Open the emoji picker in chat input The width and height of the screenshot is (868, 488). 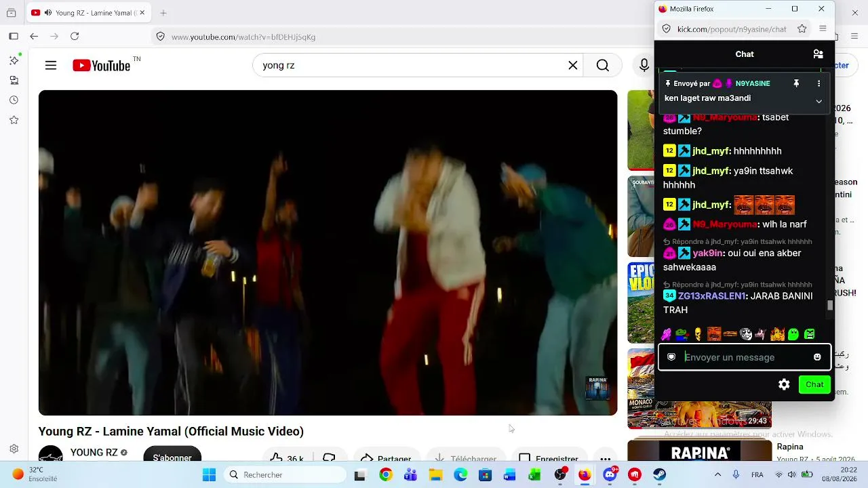click(x=817, y=357)
